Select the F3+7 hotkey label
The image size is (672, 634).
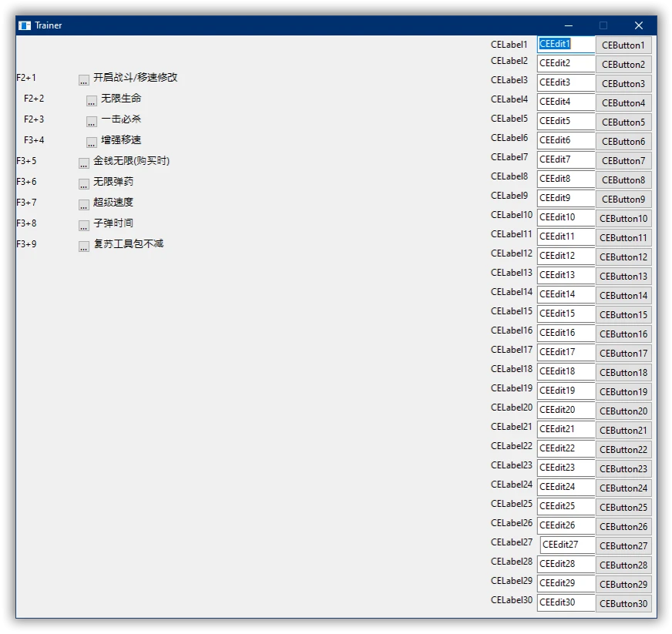pos(26,203)
